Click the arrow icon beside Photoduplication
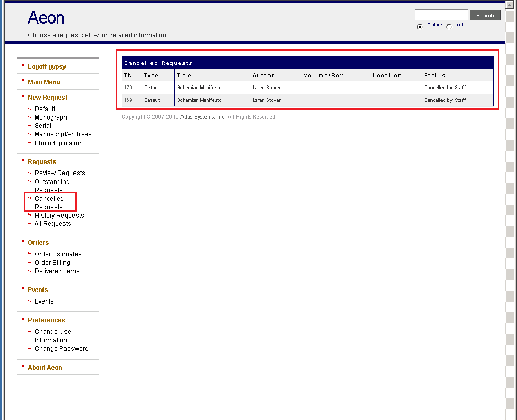 30,143
